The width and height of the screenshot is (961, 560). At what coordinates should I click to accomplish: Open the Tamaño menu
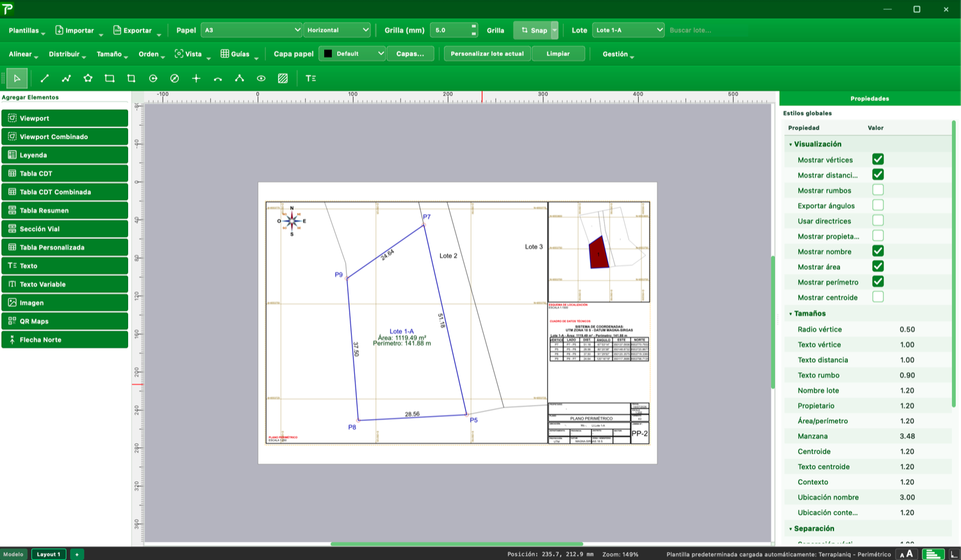[112, 54]
